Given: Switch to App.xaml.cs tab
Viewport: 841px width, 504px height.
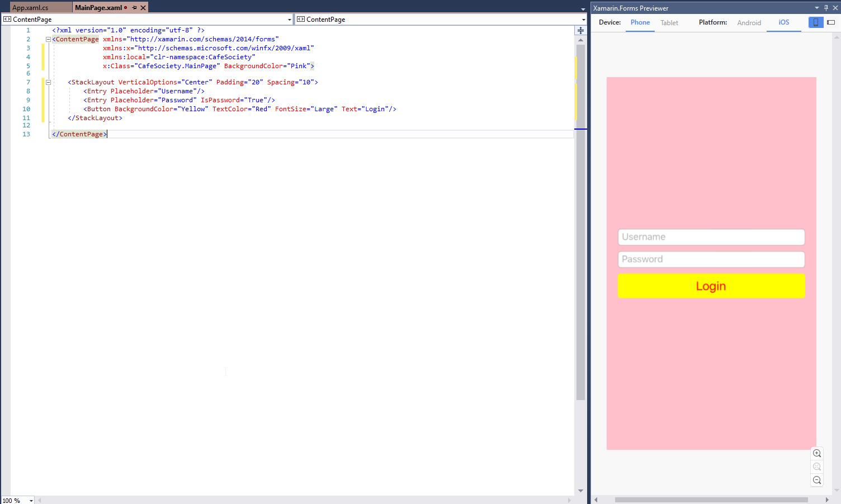Looking at the screenshot, I should coord(31,8).
